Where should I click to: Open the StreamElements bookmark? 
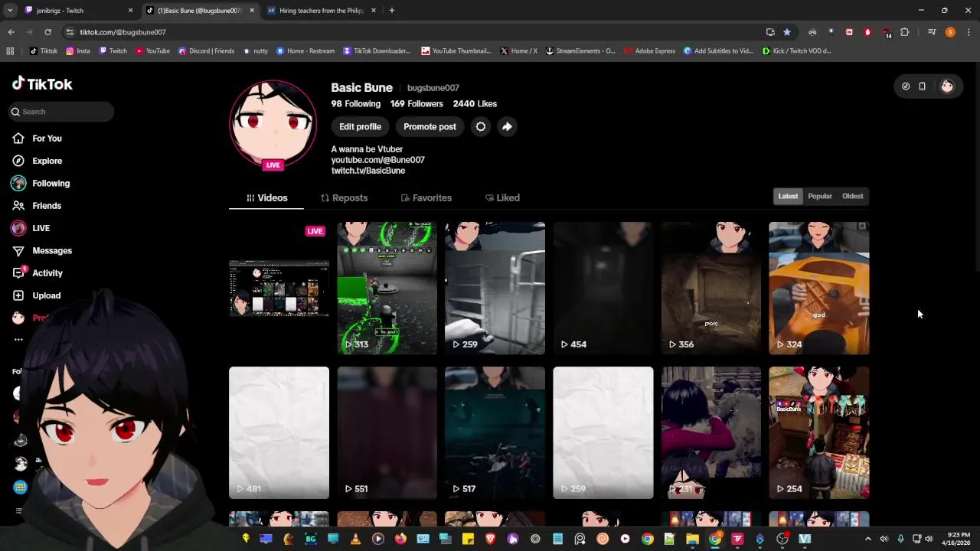coord(580,51)
